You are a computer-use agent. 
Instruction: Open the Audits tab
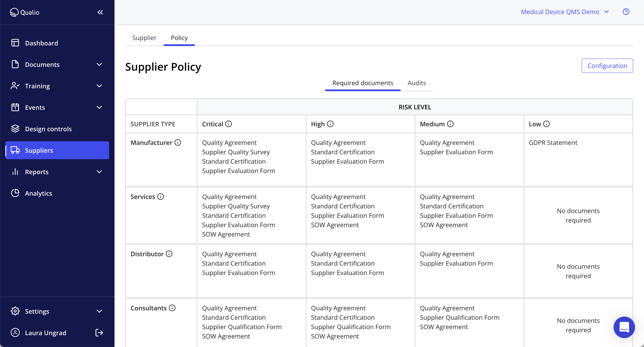[416, 83]
